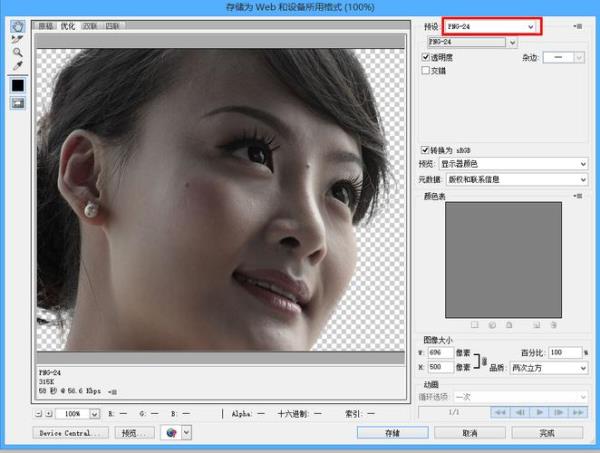The height and width of the screenshot is (453, 600).
Task: Switch to the 原稿 original tab
Action: (46, 26)
